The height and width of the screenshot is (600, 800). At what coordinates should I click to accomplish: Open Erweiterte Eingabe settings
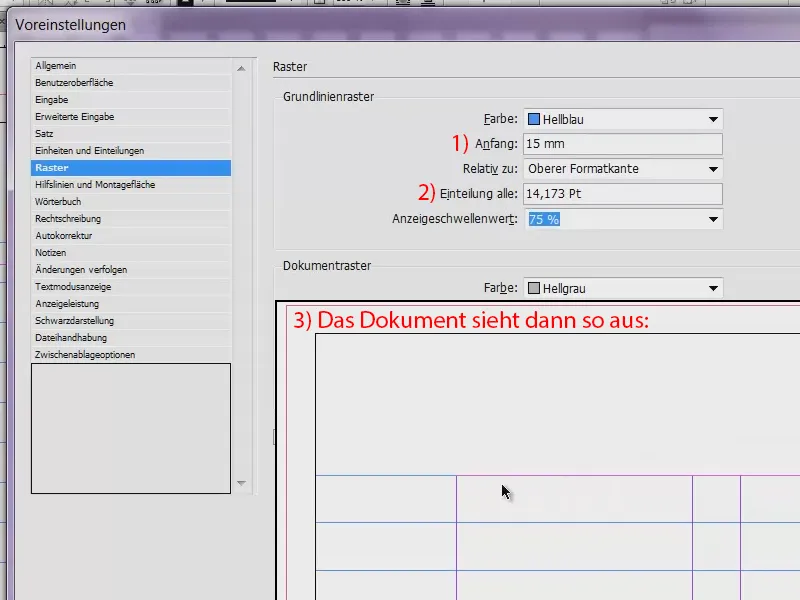click(x=131, y=116)
